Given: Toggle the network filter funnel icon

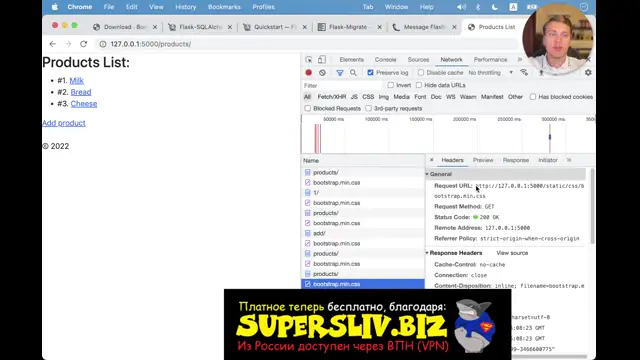Looking at the screenshot, I should click(340, 73).
